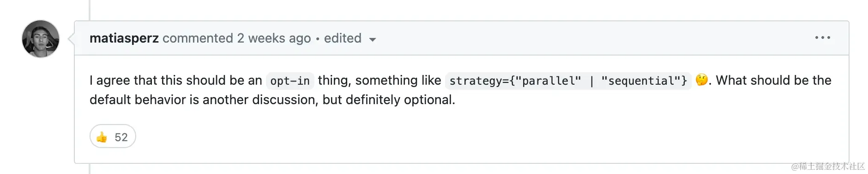The image size is (868, 174).
Task: Open the three-dot comment options menu
Action: click(x=822, y=37)
